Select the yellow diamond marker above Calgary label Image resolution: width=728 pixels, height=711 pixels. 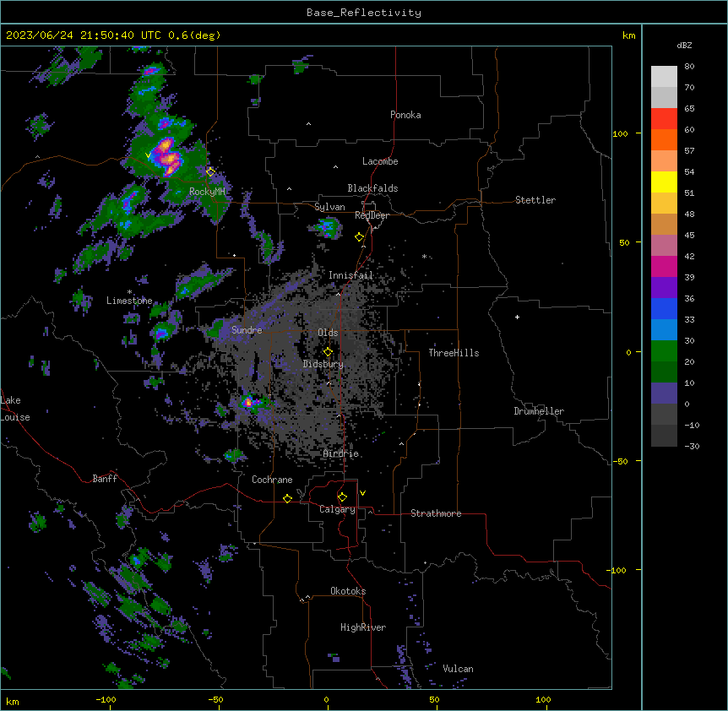(342, 497)
